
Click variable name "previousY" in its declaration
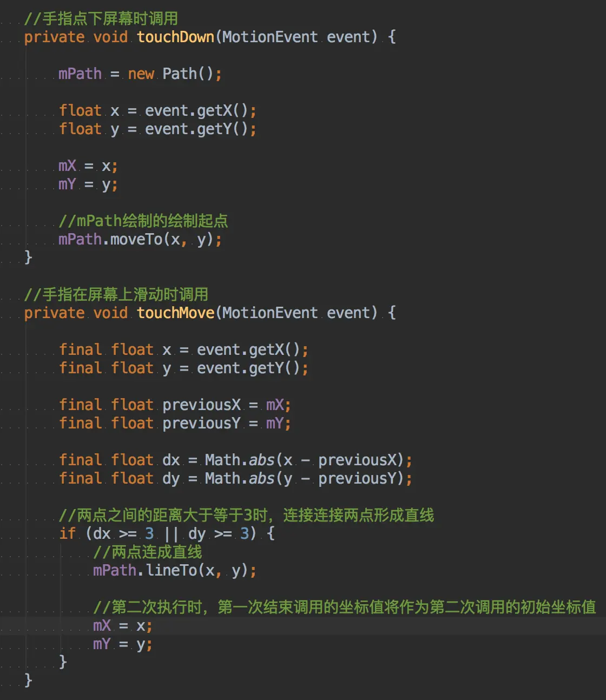pos(201,423)
